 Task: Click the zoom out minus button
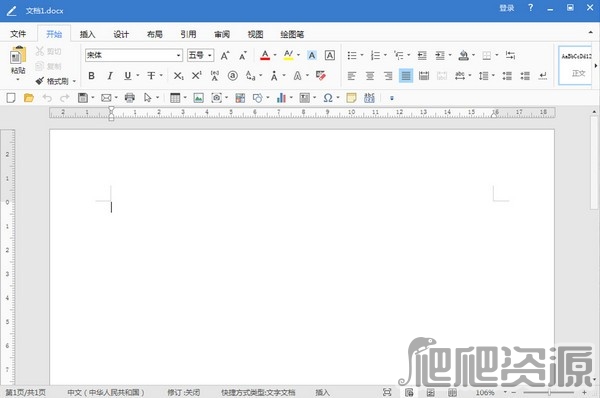pos(514,392)
